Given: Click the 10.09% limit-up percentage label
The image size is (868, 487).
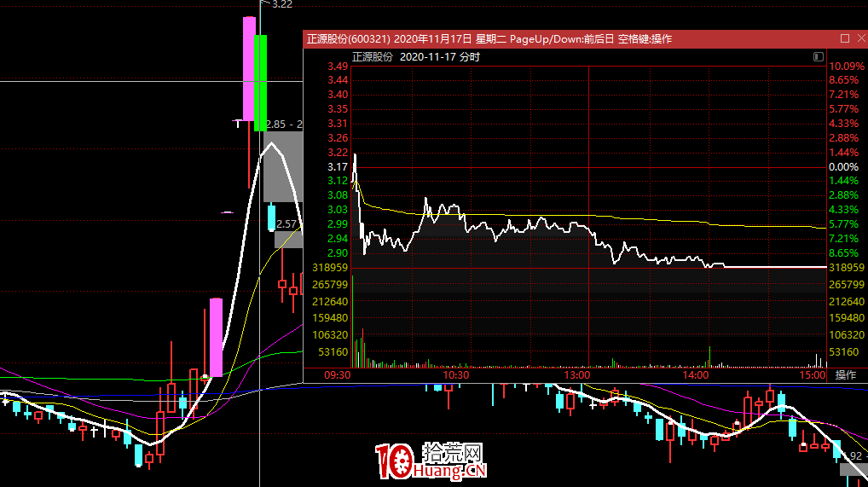Looking at the screenshot, I should point(847,67).
